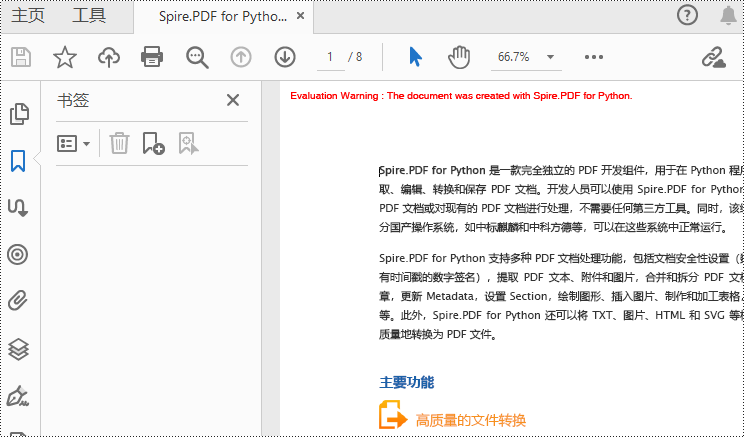
Task: Print the document
Action: 152,57
